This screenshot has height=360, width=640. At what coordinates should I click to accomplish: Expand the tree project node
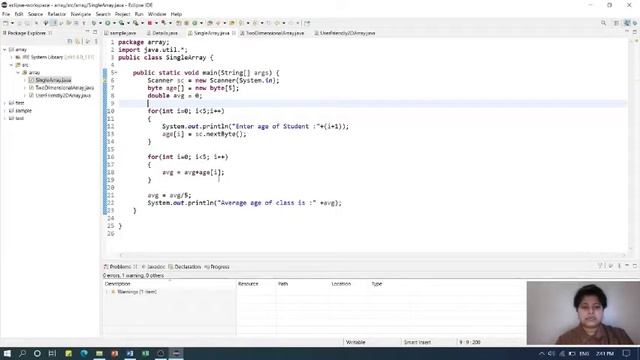4,103
